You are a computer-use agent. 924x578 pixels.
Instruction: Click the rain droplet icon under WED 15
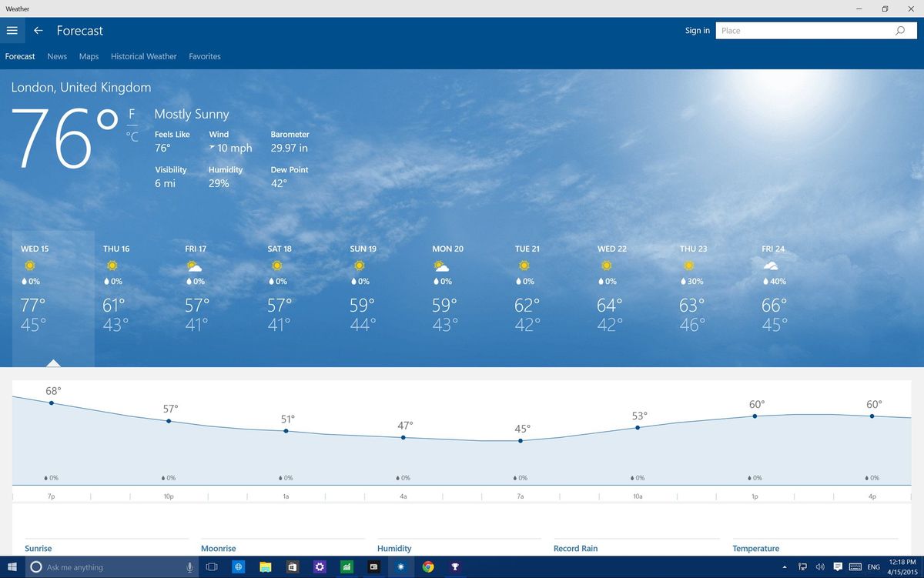pos(24,281)
